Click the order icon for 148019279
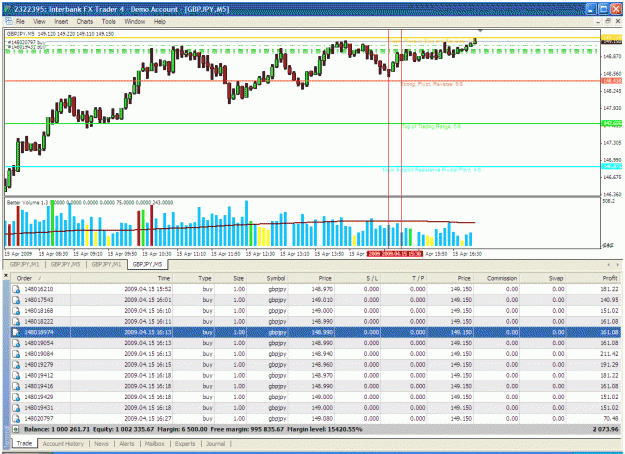625x454 pixels. point(16,364)
